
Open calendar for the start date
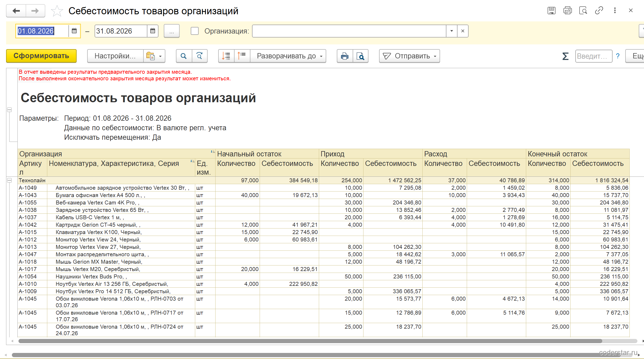pyautogui.click(x=74, y=31)
